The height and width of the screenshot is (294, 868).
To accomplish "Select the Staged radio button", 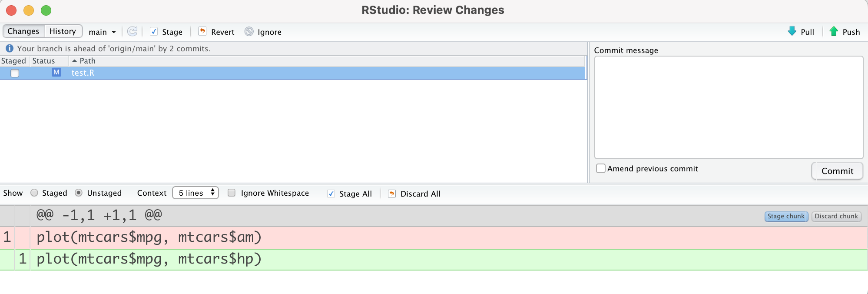I will point(34,193).
